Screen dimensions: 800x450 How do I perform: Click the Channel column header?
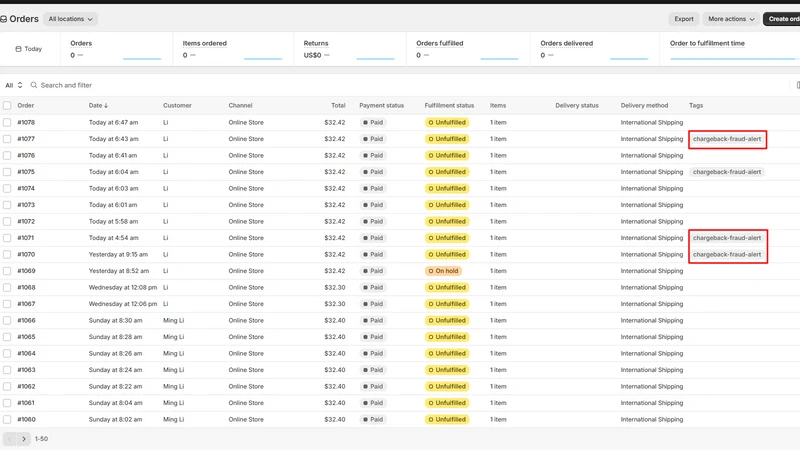[240, 106]
